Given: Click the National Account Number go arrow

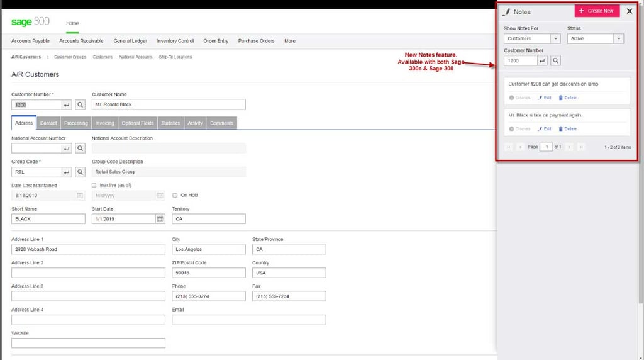Looking at the screenshot, I should (67, 149).
